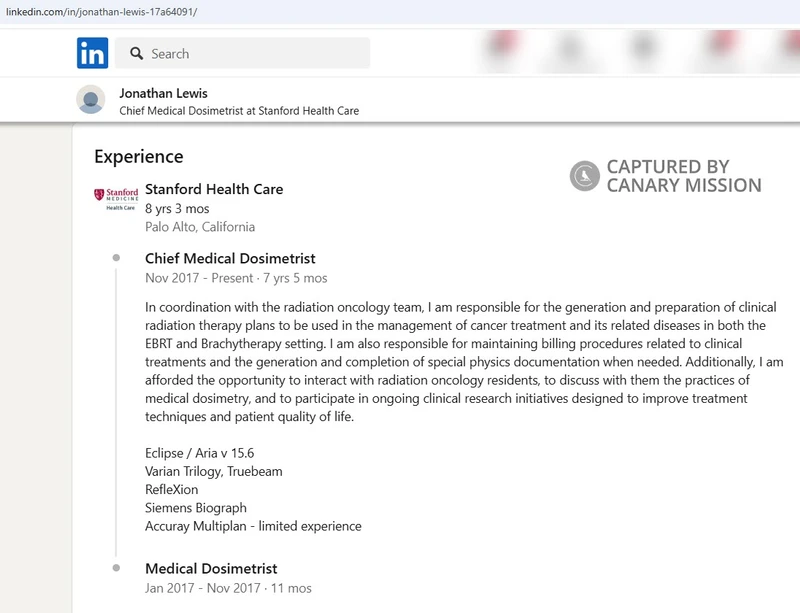
Task: Click the second blurred grey navigation icon
Action: click(x=569, y=50)
